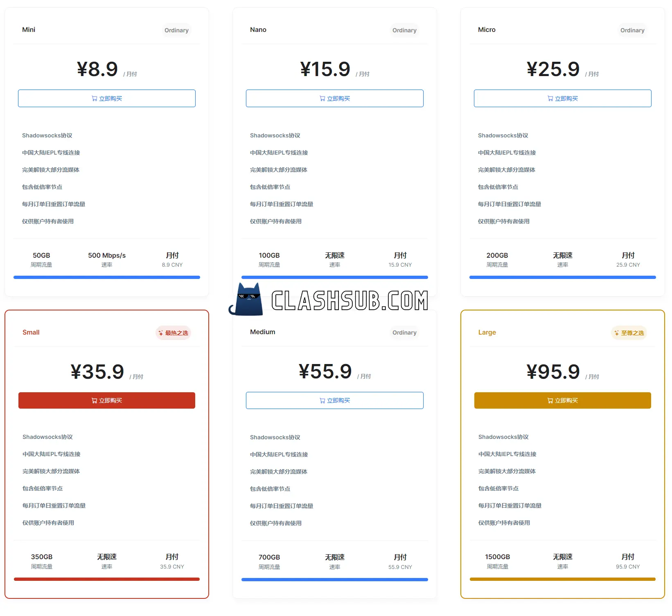Buy the Medium plan via 立即购买

[x=334, y=400]
